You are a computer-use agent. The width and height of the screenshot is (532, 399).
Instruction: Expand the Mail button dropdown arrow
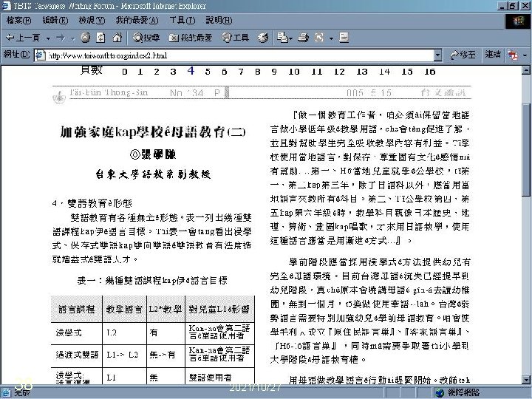click(291, 38)
